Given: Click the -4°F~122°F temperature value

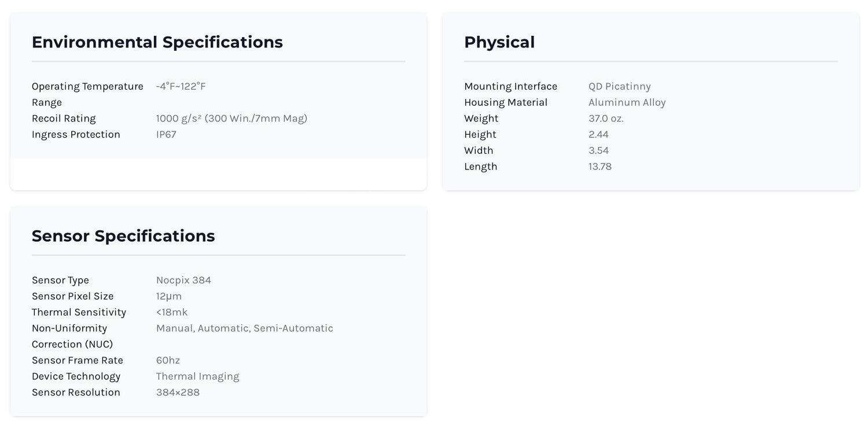Looking at the screenshot, I should click(181, 86).
